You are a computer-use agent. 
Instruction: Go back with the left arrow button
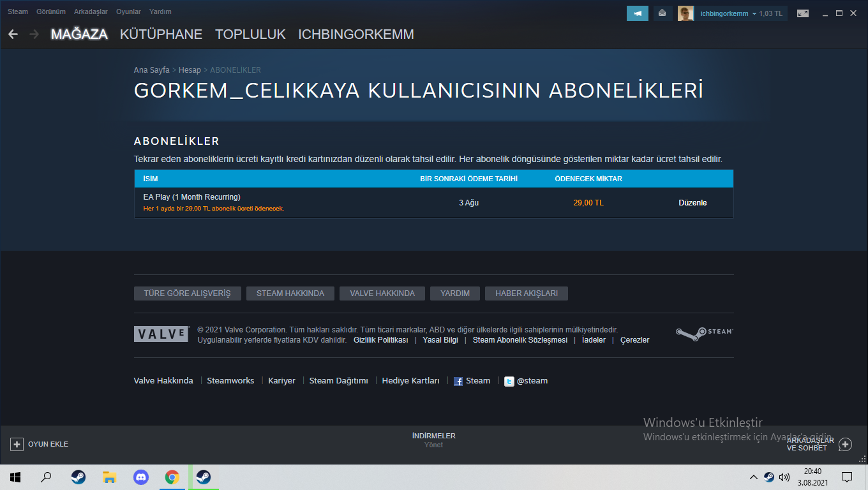click(13, 34)
